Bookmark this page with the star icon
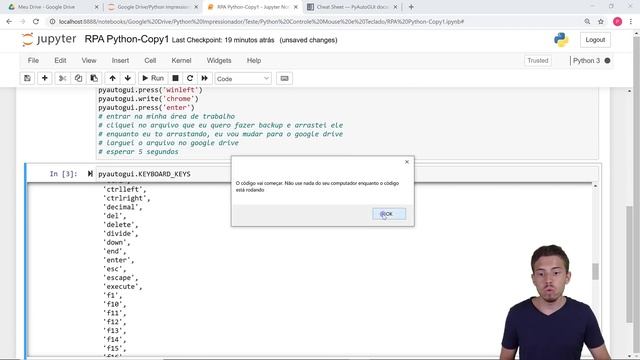 [601, 22]
